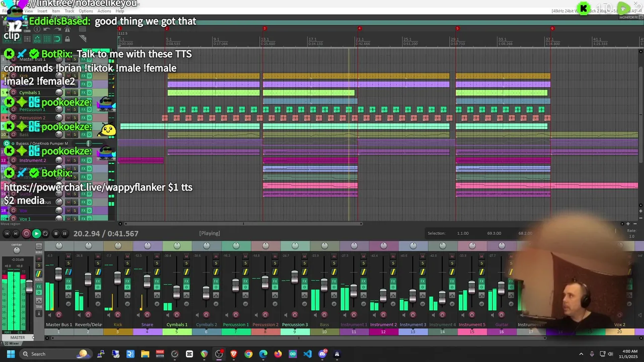Open routing on Instrument 2 strip
The image size is (644, 362).
point(393,272)
